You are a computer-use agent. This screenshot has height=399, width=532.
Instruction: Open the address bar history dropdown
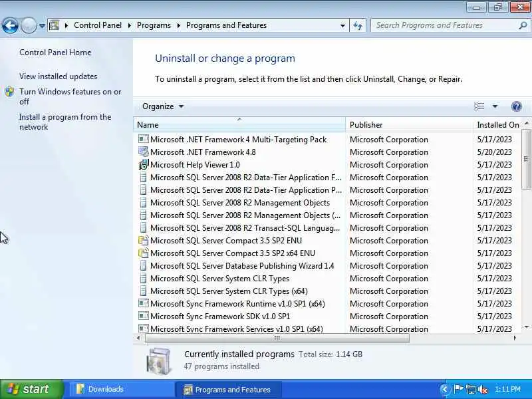point(342,25)
